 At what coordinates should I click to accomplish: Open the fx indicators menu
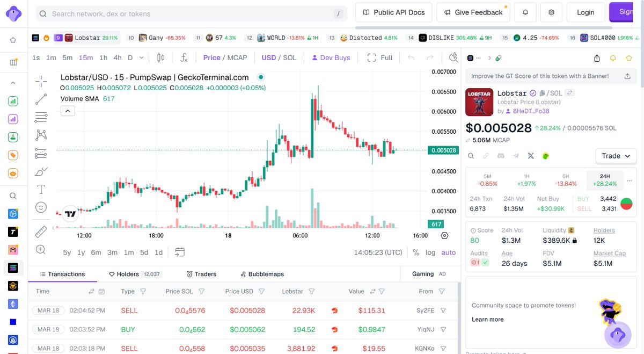pos(184,57)
